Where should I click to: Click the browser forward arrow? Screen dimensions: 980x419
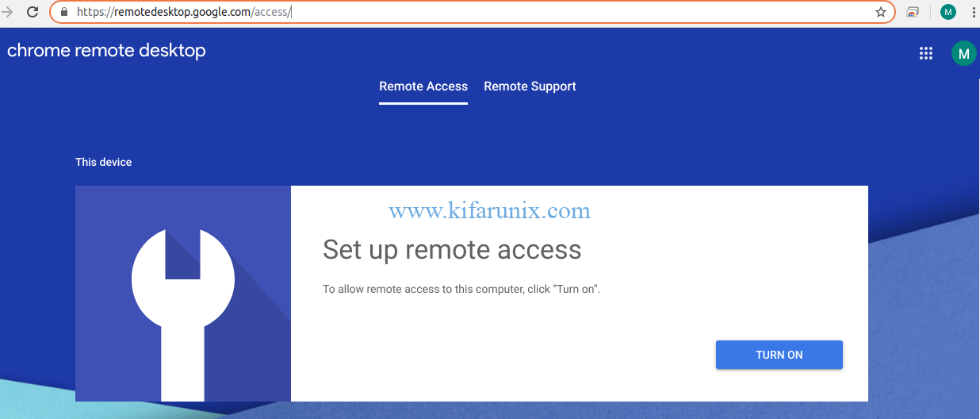click(x=8, y=12)
